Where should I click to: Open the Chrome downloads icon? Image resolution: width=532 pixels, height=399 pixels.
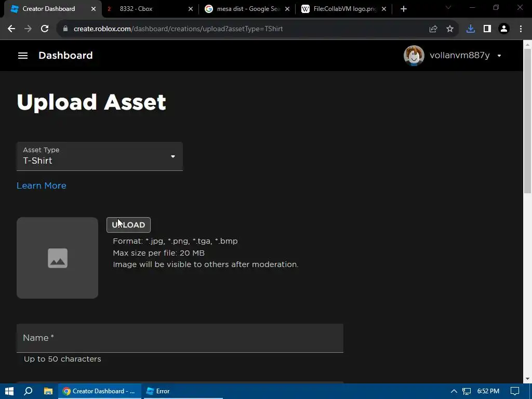tap(471, 29)
